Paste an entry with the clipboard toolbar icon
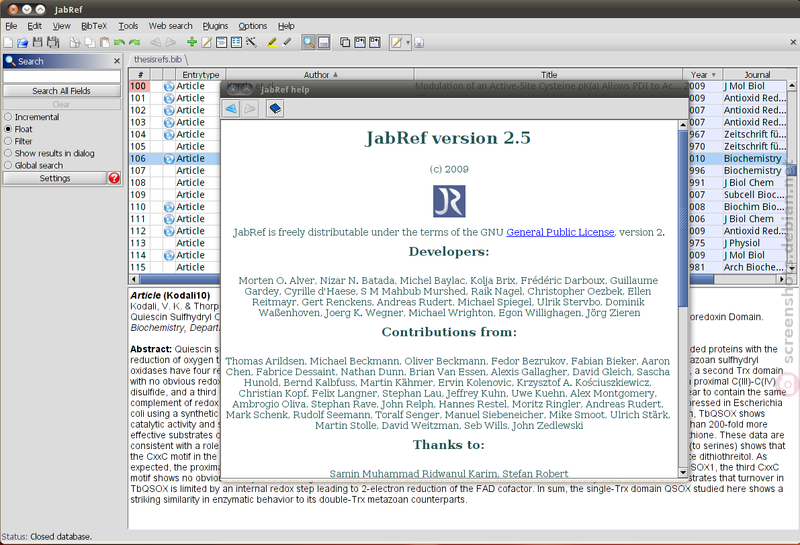Viewport: 800px width, 545px height. tap(104, 42)
